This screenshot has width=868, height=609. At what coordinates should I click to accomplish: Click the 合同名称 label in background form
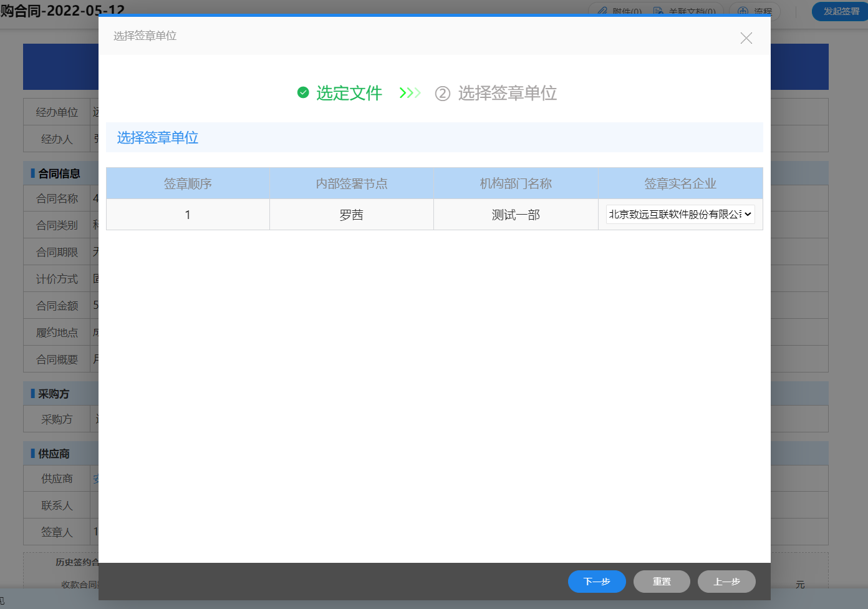click(x=57, y=198)
